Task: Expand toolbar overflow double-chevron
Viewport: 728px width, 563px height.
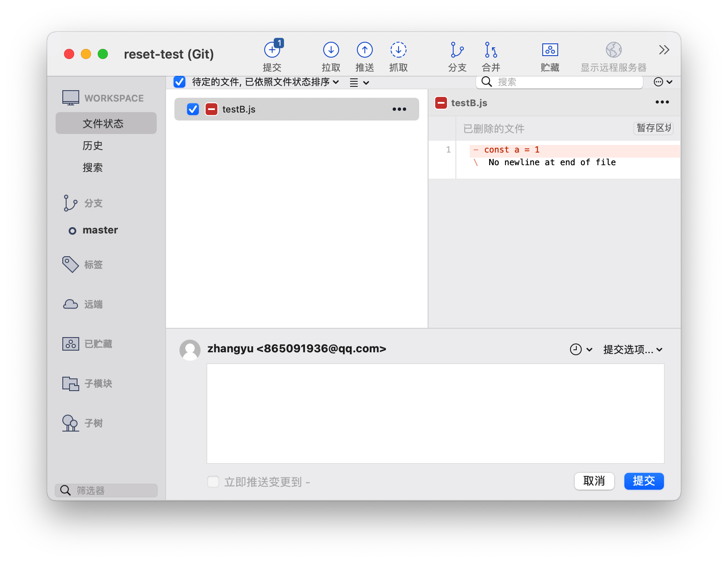Action: pos(664,50)
